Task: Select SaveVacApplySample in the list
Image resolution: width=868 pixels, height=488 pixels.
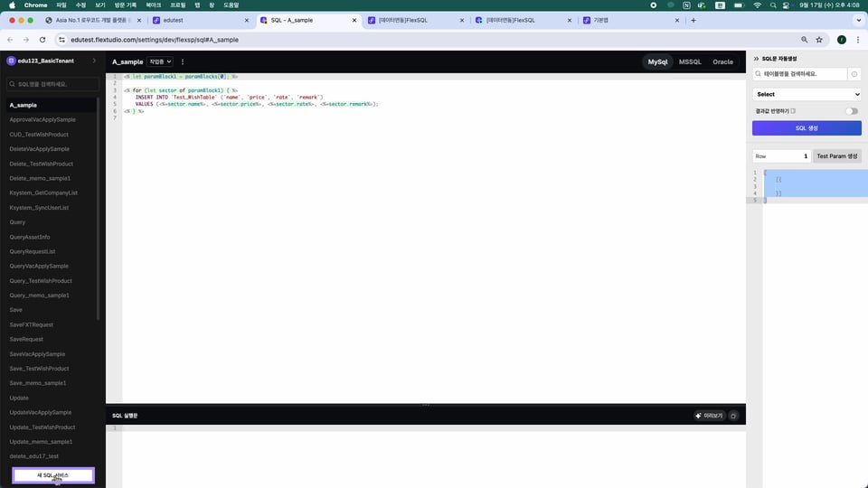Action: pos(37,354)
